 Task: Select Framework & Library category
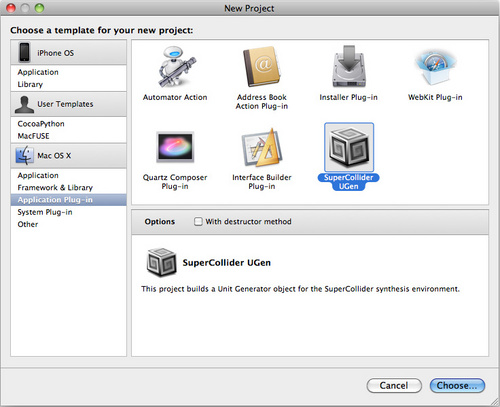[x=68, y=188]
